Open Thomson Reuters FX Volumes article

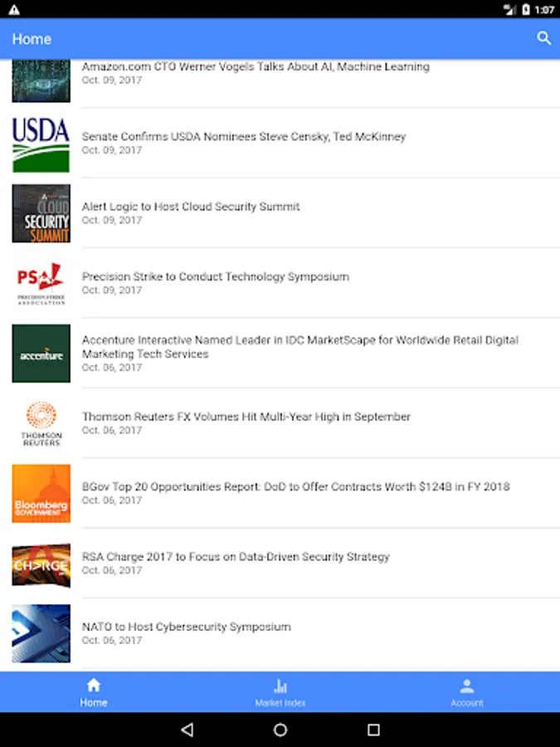tap(246, 417)
